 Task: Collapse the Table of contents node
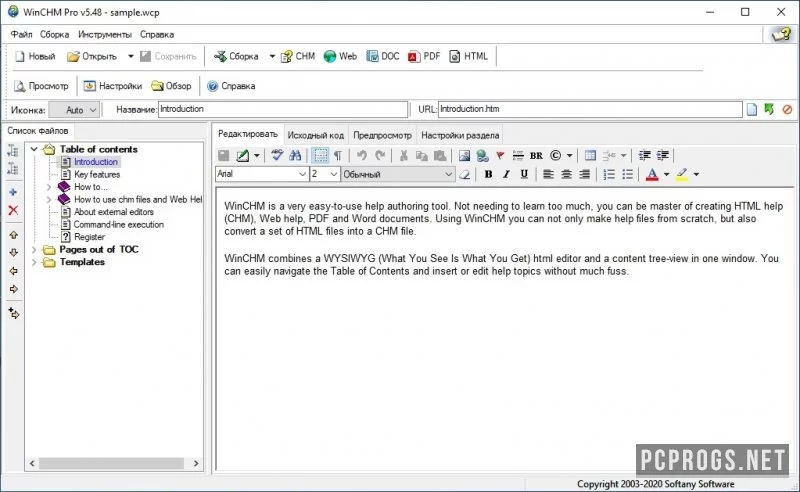[x=34, y=149]
